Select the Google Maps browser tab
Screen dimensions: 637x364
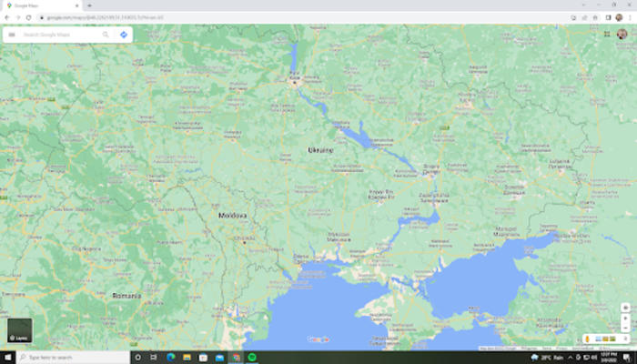click(42, 5)
